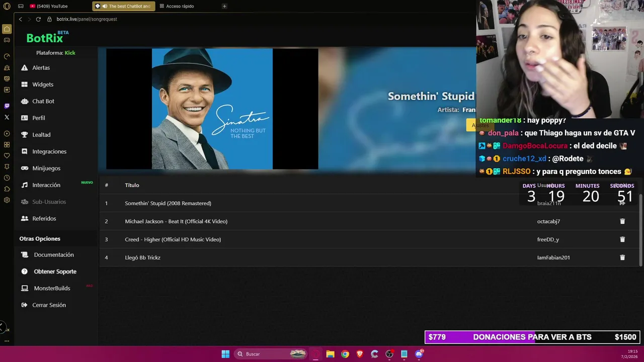Open Brave browser from taskbar
644x362 pixels.
tap(360, 354)
